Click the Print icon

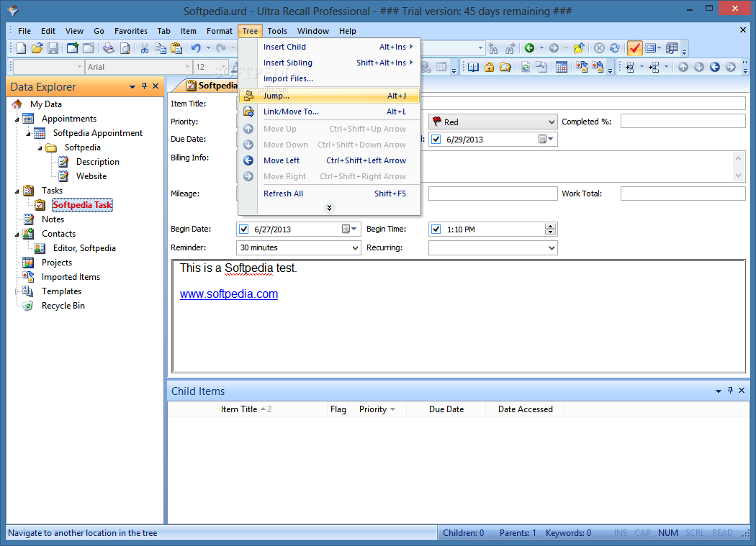click(x=109, y=48)
